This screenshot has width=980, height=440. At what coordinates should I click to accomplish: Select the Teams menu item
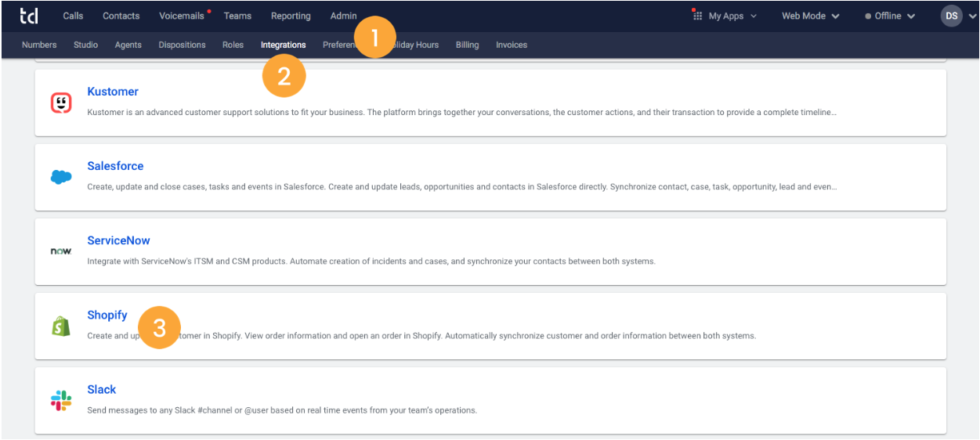click(237, 16)
